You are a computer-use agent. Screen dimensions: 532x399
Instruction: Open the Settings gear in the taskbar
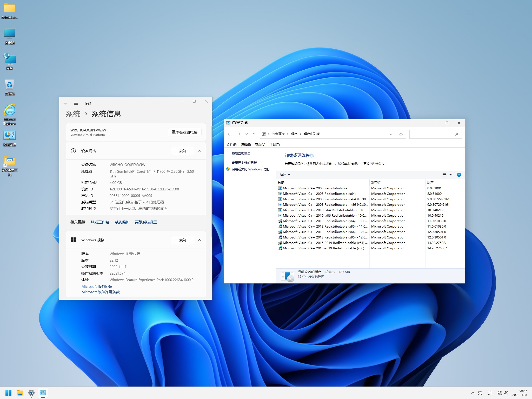(x=31, y=393)
